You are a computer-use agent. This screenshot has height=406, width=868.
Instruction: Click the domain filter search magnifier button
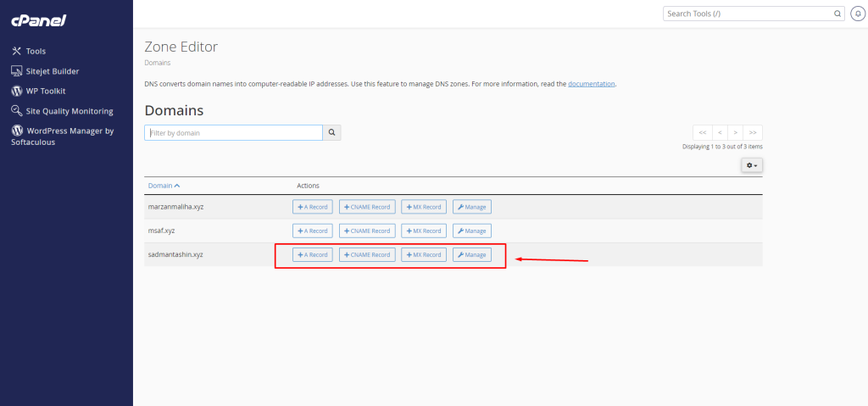click(331, 133)
